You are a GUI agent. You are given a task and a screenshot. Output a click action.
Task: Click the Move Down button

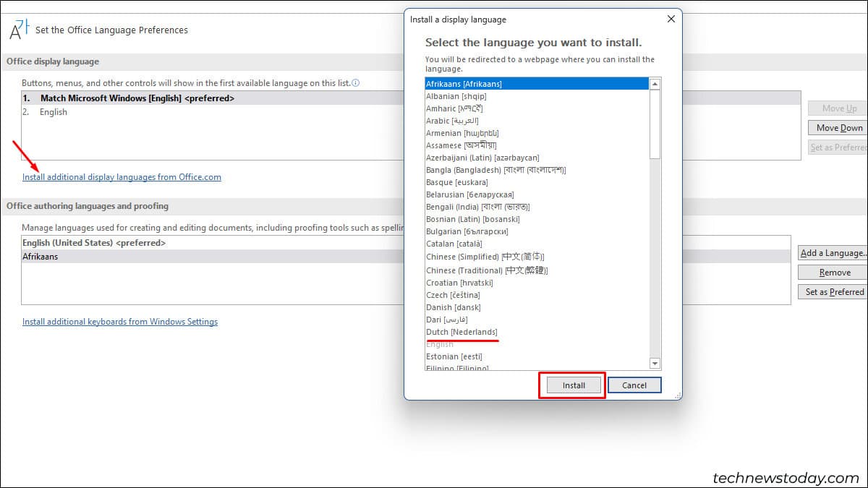click(839, 128)
